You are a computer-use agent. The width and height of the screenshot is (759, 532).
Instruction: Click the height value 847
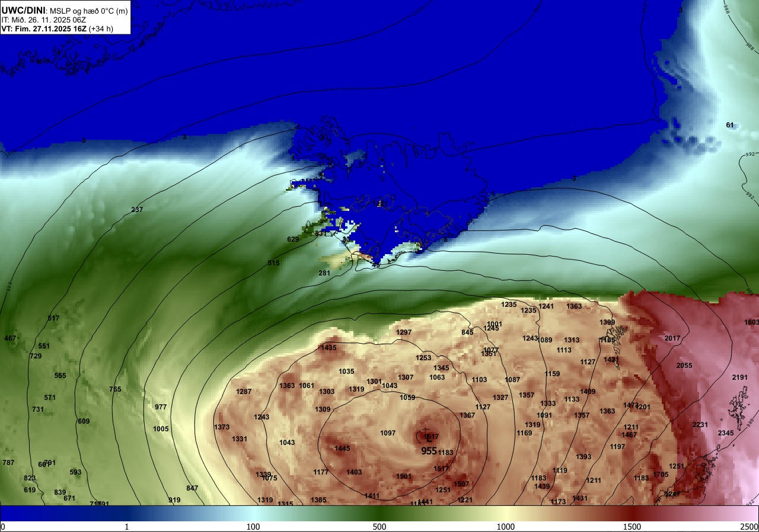(x=192, y=488)
